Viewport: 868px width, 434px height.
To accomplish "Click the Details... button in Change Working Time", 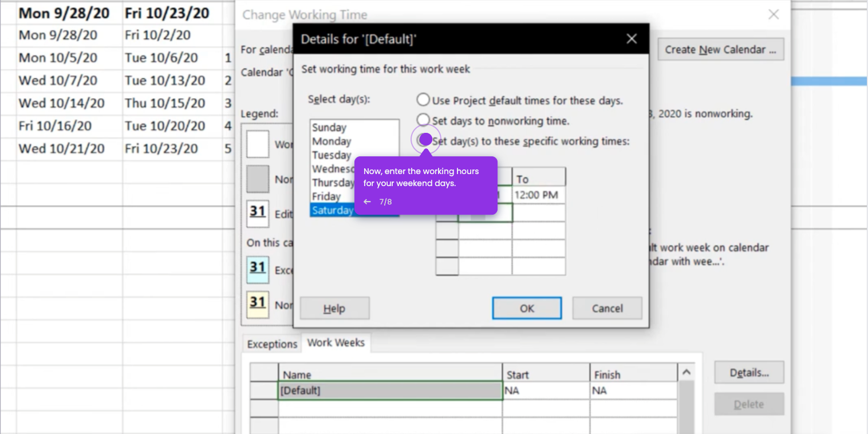I will [749, 373].
